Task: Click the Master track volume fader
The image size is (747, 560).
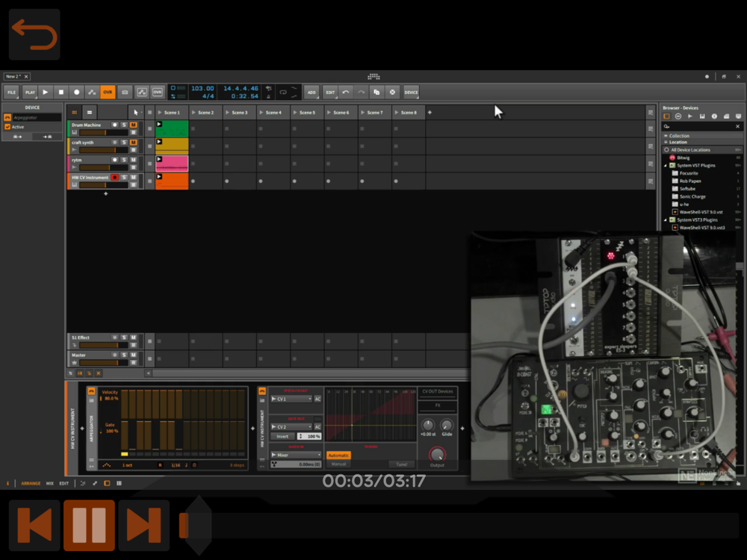Action: [x=104, y=362]
